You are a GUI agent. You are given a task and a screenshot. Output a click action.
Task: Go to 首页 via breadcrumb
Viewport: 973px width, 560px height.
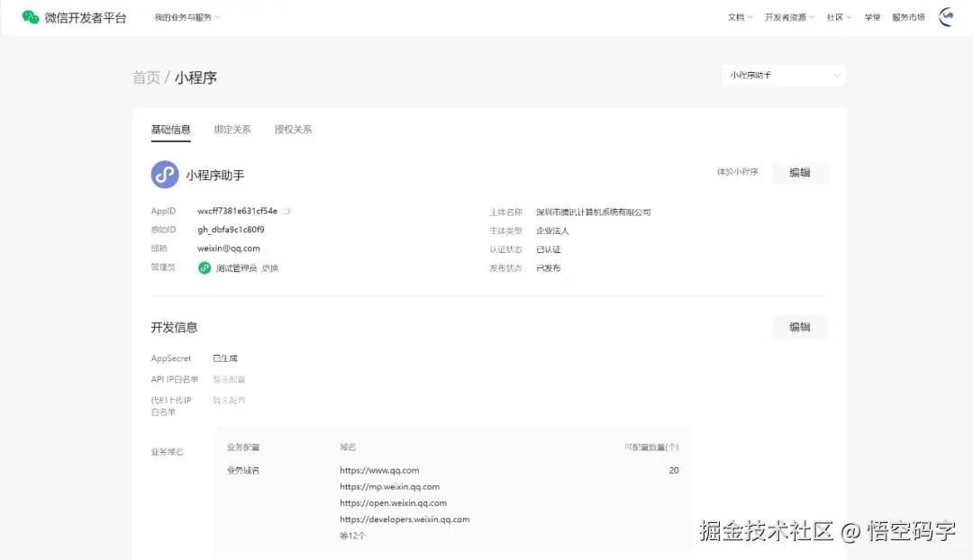pyautogui.click(x=146, y=77)
